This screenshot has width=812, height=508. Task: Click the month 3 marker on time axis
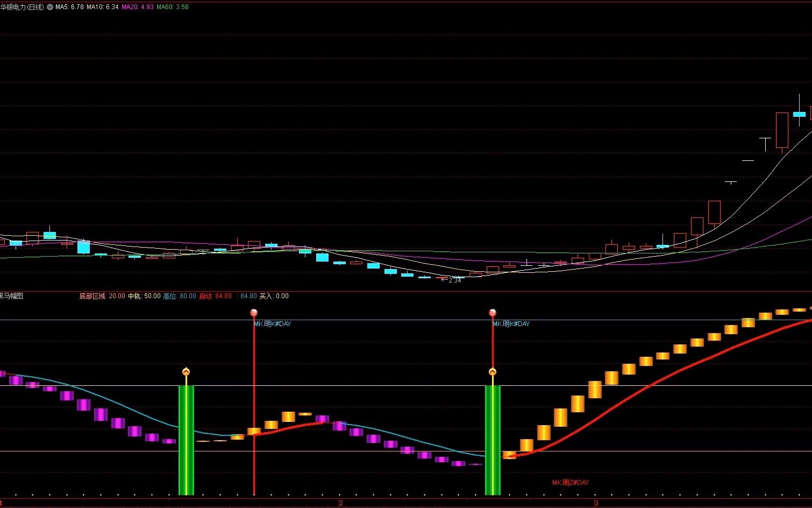pyautogui.click(x=596, y=503)
